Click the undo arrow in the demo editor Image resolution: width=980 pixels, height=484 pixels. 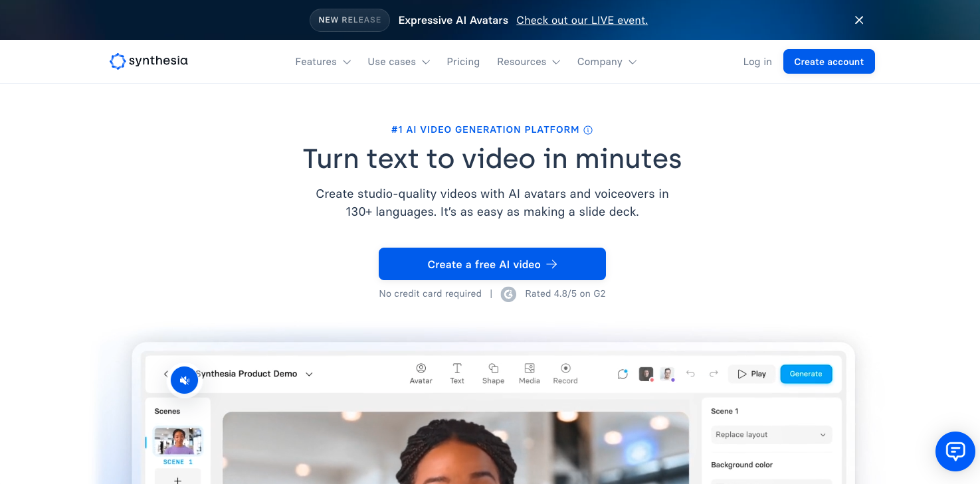pyautogui.click(x=690, y=374)
